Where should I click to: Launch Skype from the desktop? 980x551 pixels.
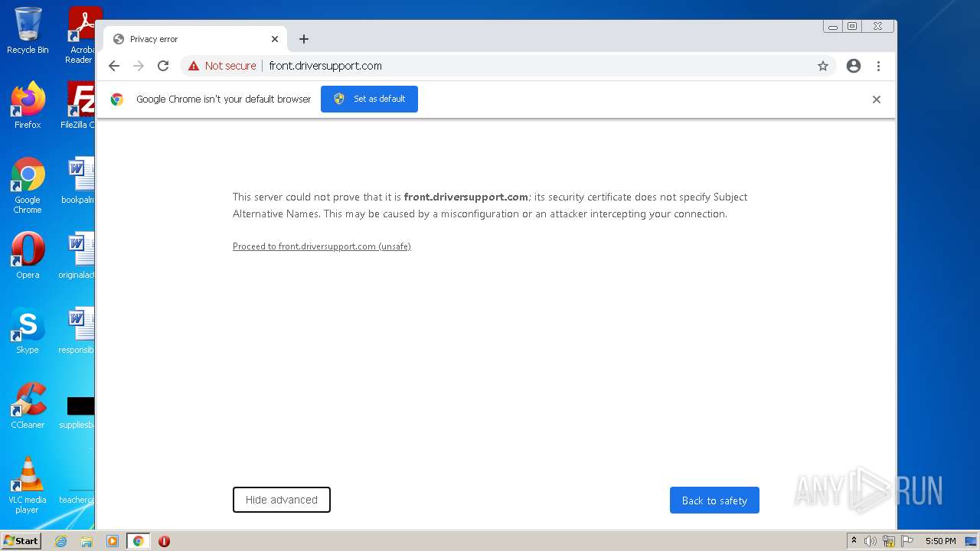28,331
